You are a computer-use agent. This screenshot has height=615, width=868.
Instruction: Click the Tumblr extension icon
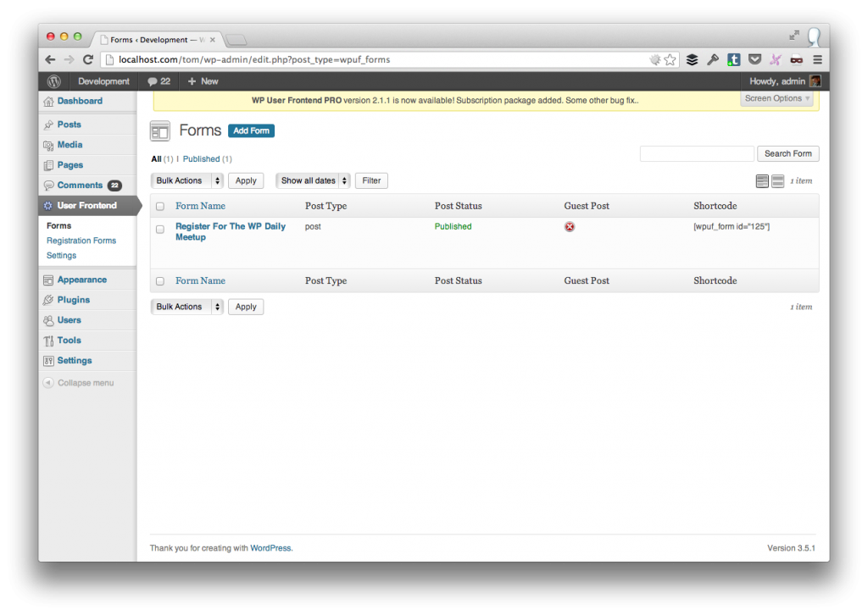point(733,60)
